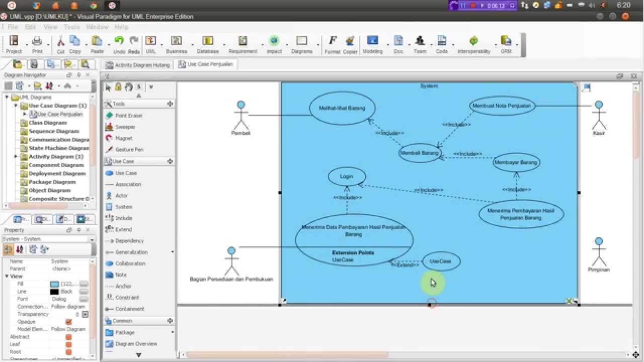
Task: Toggle the lock icon in palette header
Action: tap(118, 86)
